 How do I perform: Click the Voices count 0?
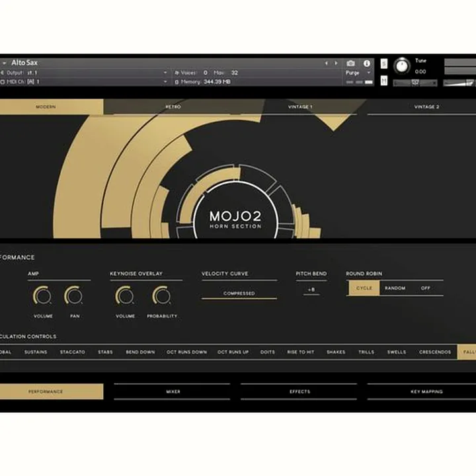206,73
